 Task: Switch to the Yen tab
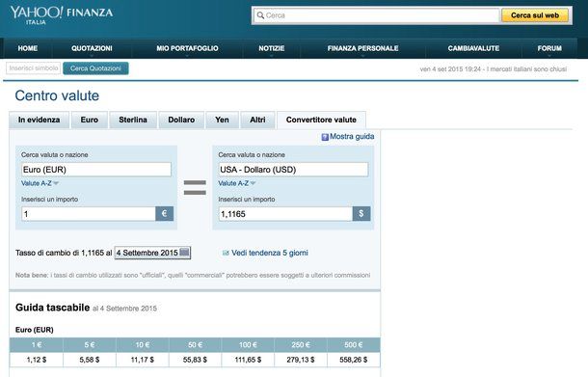point(222,120)
